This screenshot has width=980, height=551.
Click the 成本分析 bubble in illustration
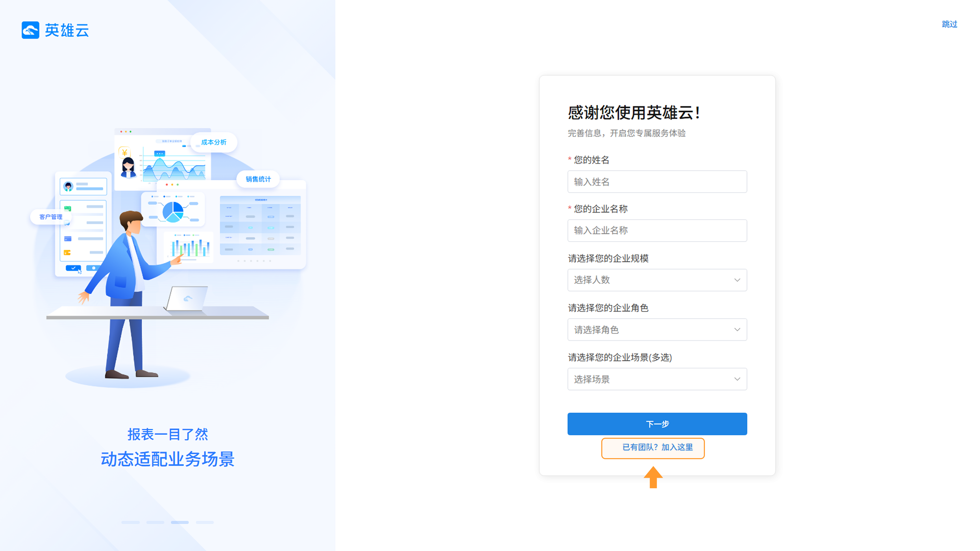[x=213, y=142]
